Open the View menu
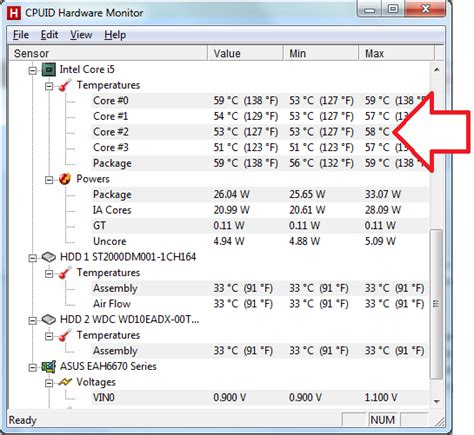 pos(81,35)
